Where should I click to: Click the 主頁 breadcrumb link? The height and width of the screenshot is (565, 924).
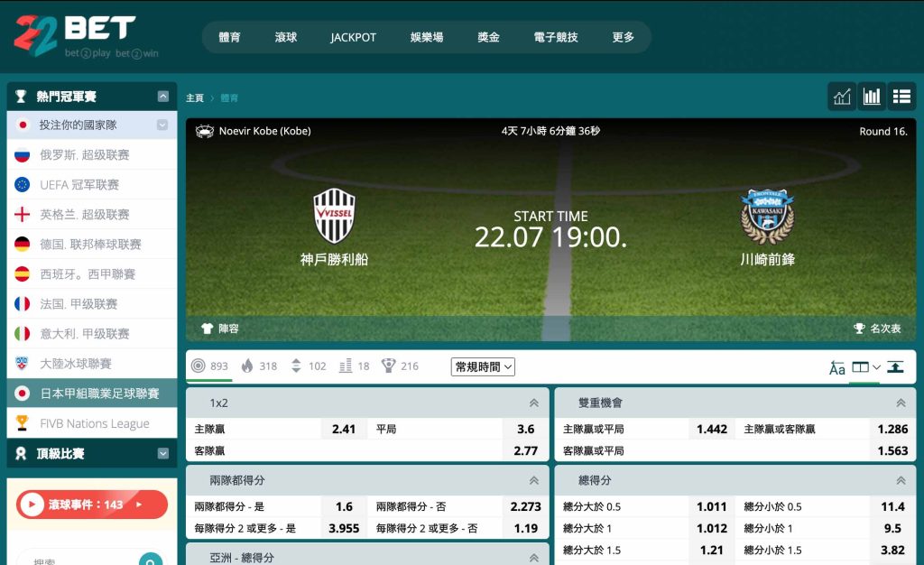[x=195, y=97]
